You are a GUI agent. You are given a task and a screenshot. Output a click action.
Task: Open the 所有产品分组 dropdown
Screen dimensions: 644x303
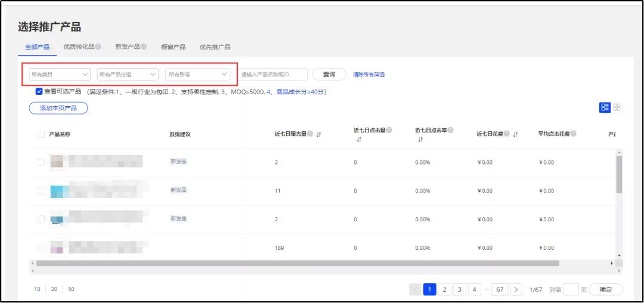[x=128, y=75]
